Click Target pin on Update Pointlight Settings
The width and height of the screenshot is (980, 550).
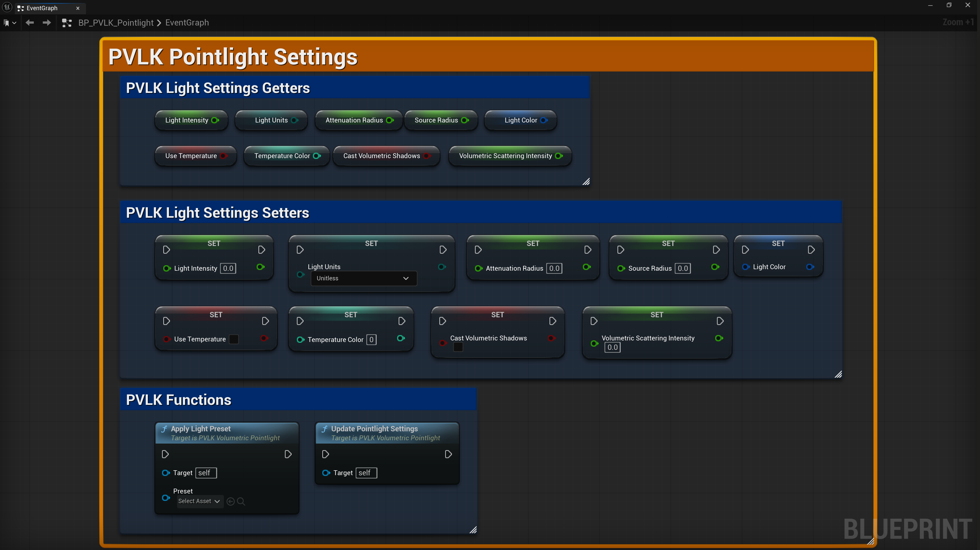click(x=326, y=473)
